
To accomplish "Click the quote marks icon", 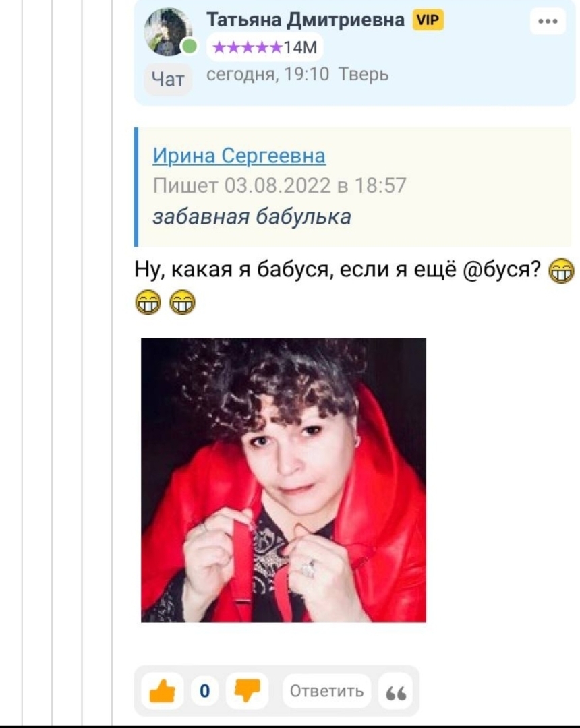I will (x=396, y=692).
